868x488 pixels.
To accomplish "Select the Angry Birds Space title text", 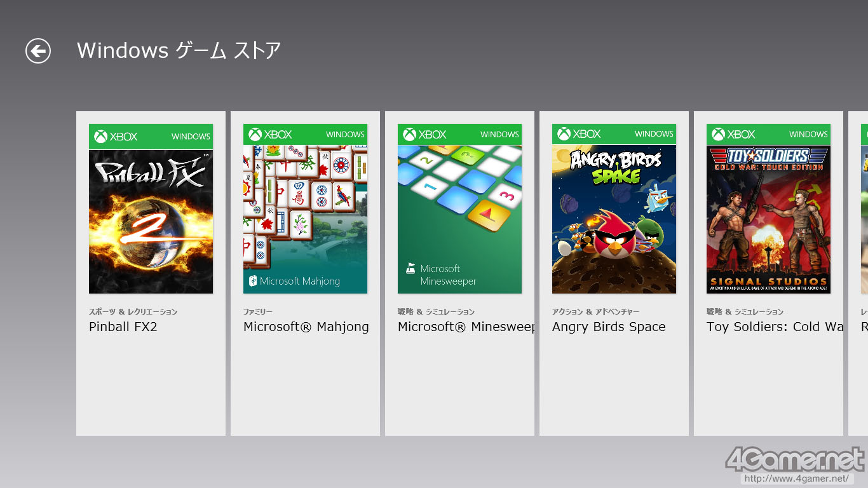I will [609, 327].
